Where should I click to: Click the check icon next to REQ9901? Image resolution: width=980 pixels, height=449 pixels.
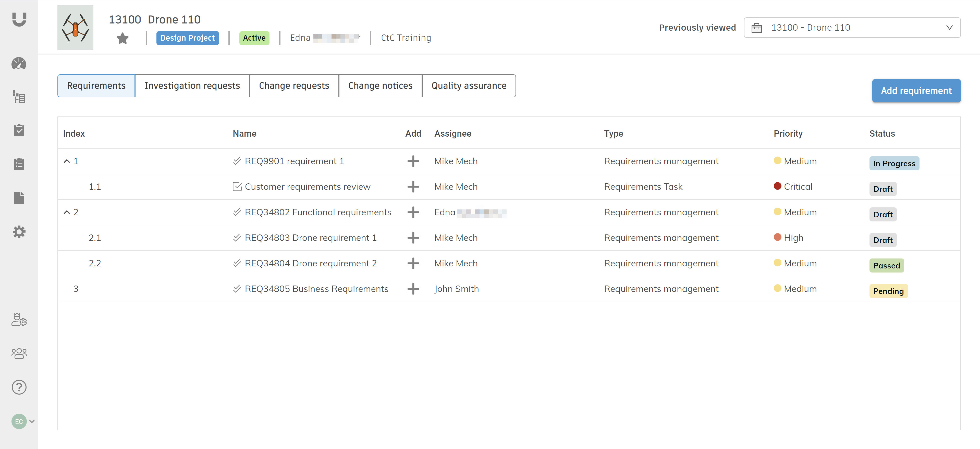237,161
